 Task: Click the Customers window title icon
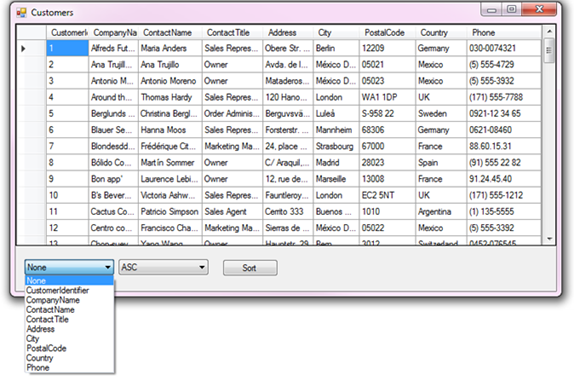[21, 13]
